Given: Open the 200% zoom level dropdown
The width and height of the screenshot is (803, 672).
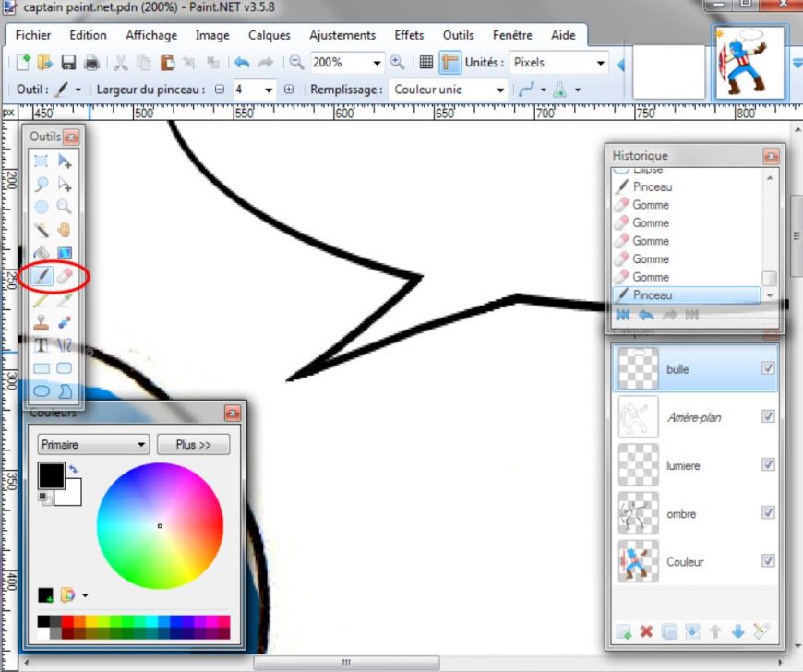Looking at the screenshot, I should coord(377,63).
